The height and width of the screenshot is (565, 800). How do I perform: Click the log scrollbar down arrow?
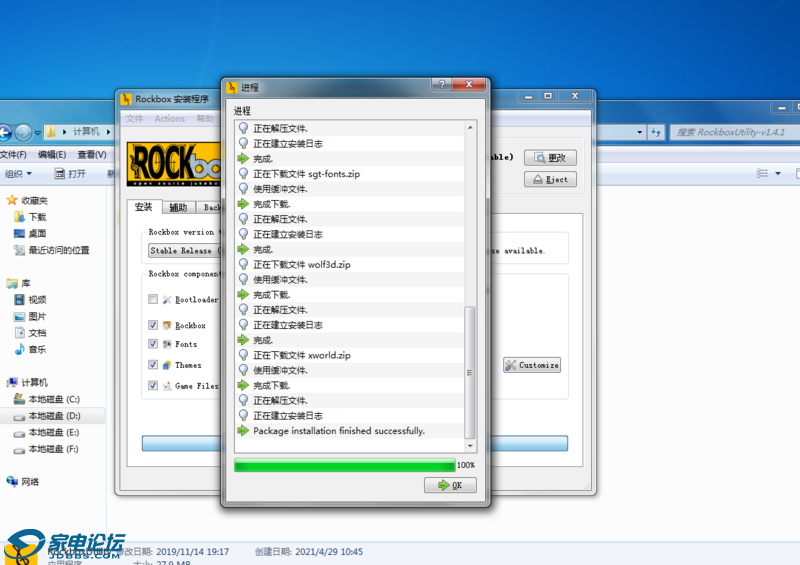(470, 446)
